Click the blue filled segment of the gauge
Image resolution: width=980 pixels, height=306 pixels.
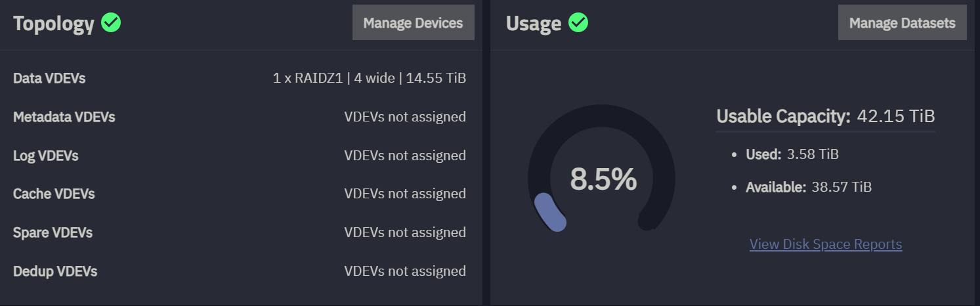pos(550,213)
